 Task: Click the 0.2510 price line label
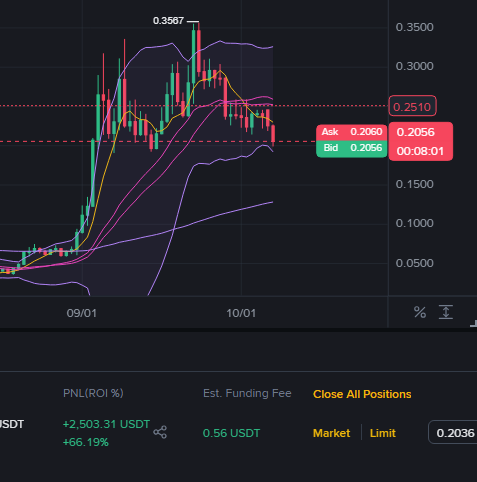412,106
